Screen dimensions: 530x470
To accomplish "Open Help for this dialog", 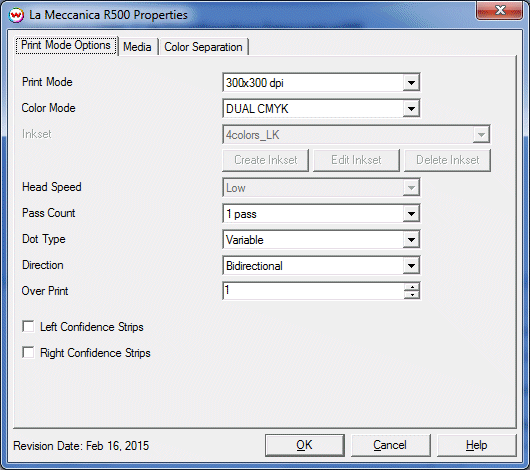I will coord(477,445).
